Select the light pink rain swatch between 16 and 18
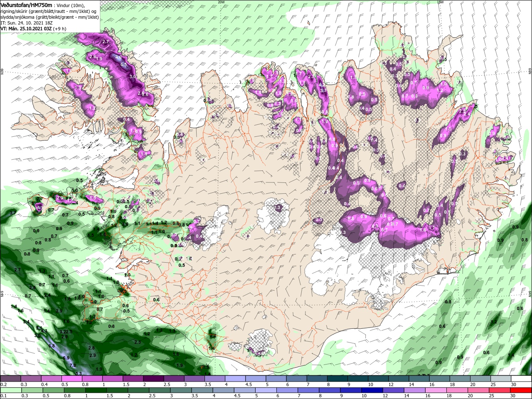Image resolution: width=532 pixels, height=399 pixels. (436, 391)
